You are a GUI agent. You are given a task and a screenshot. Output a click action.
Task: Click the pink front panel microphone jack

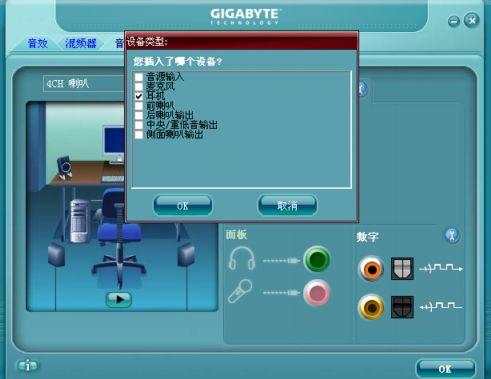coord(317,293)
